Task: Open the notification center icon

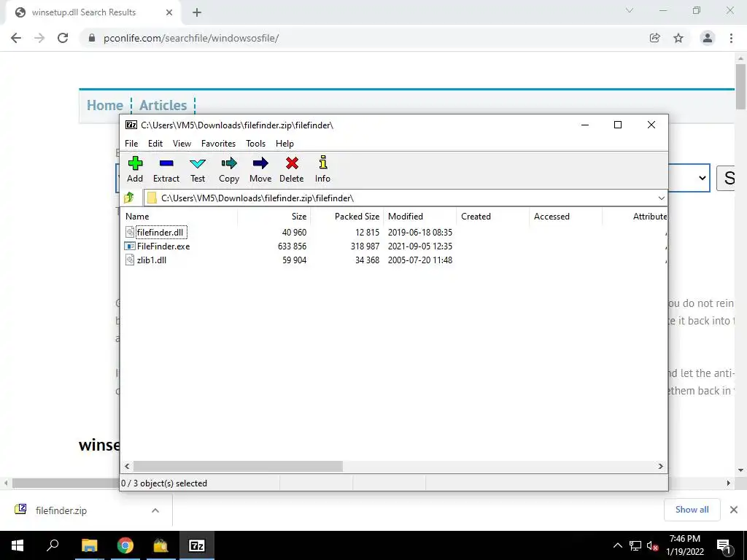Action: click(x=724, y=545)
